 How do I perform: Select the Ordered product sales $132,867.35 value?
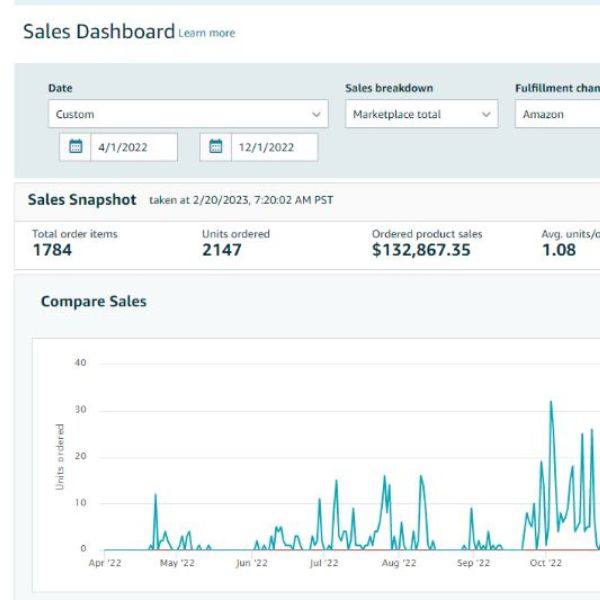[x=421, y=250]
